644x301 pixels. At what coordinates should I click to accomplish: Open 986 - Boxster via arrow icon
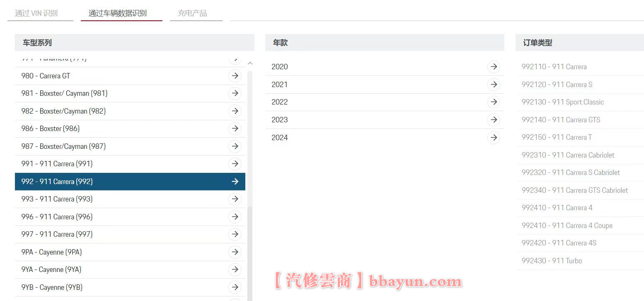pyautogui.click(x=235, y=129)
